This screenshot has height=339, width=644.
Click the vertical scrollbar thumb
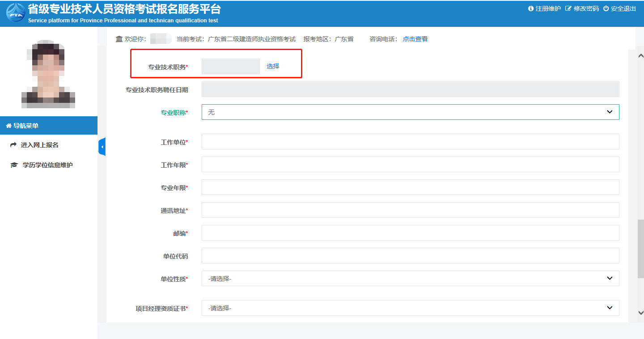640,248
